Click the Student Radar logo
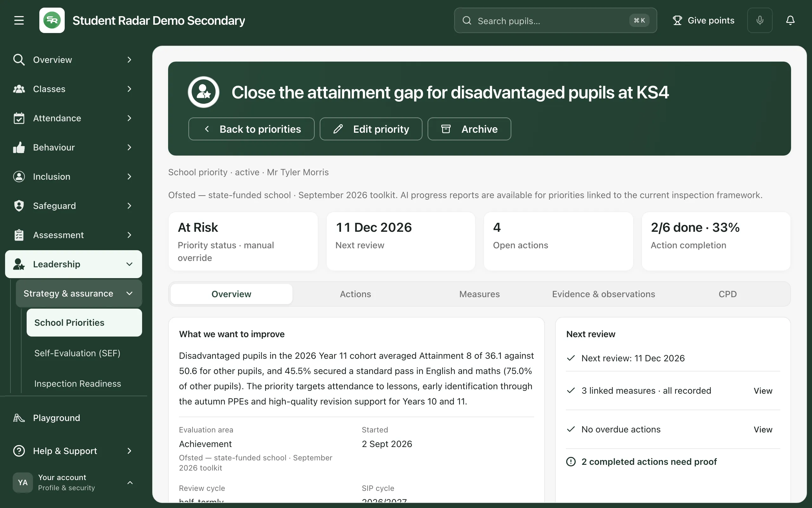812x508 pixels. tap(52, 21)
